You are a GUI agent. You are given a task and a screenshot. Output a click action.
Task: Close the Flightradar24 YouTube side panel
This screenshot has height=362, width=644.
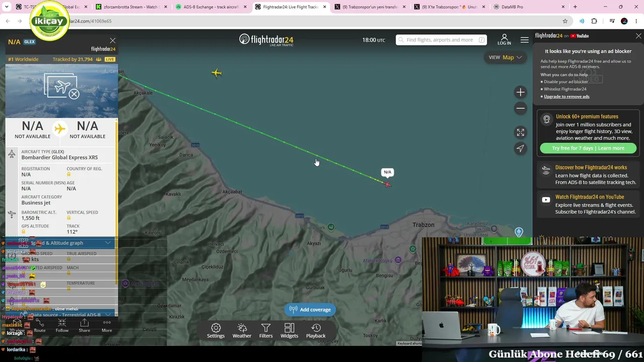point(638,36)
